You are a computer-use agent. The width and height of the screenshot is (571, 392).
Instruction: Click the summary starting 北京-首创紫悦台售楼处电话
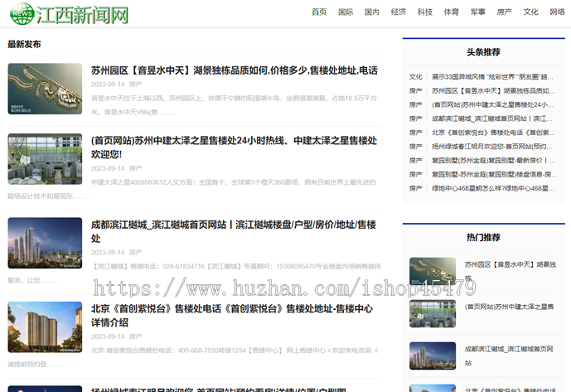(193, 357)
